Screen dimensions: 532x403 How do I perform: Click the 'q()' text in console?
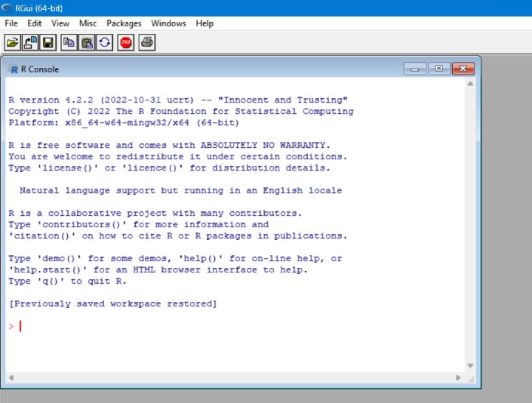click(51, 281)
